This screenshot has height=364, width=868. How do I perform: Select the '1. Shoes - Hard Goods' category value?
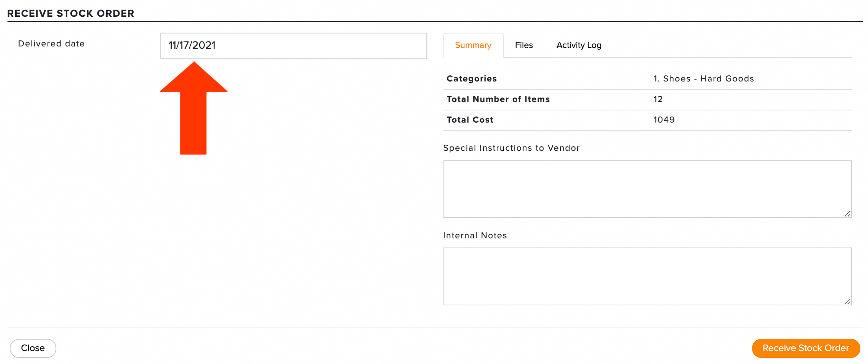(703, 78)
